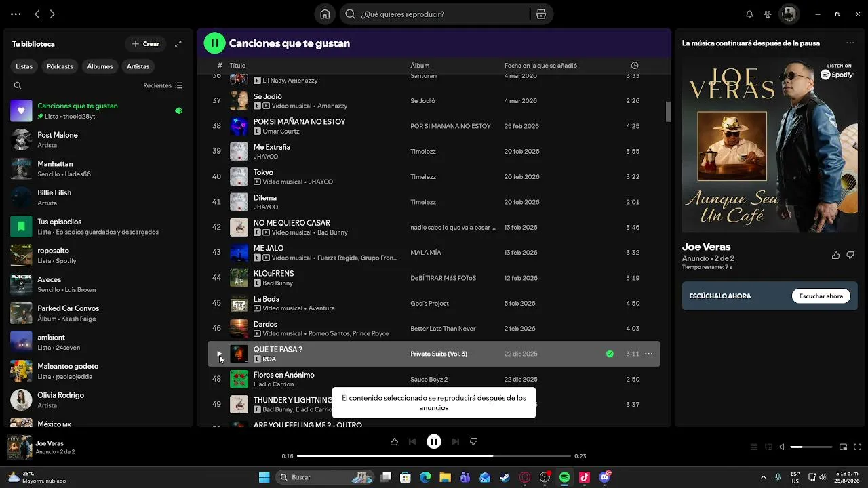
Task: Enter full screen mode
Action: [858, 447]
